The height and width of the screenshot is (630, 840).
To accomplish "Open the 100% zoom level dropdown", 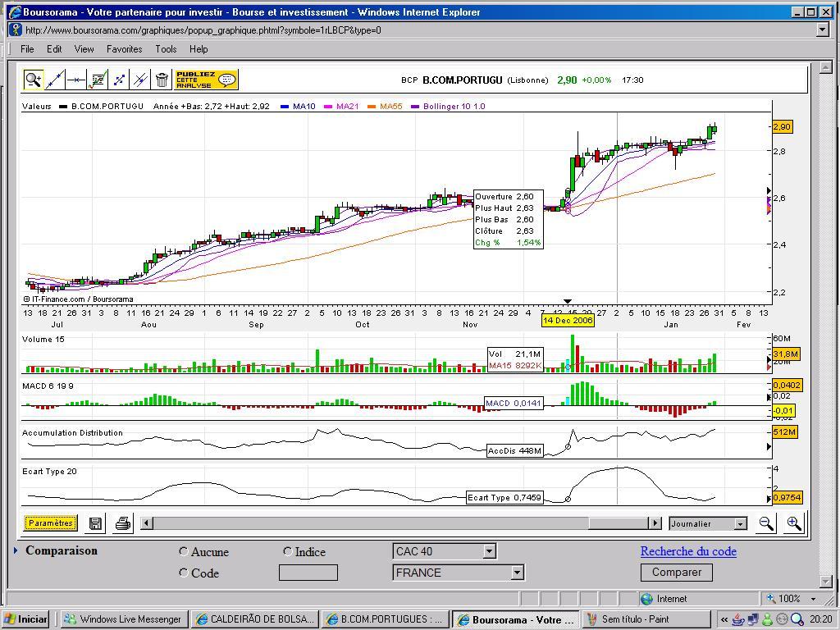I will point(814,598).
